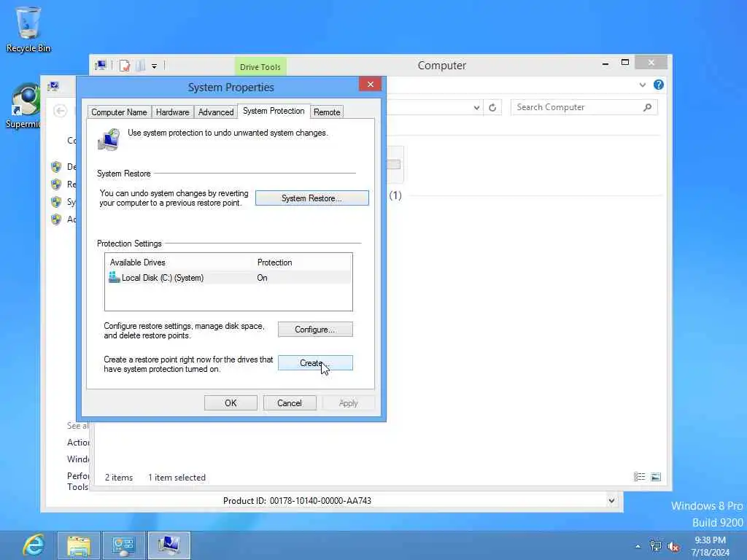Confirm System Properties with OK
Image resolution: width=747 pixels, height=560 pixels.
click(231, 402)
